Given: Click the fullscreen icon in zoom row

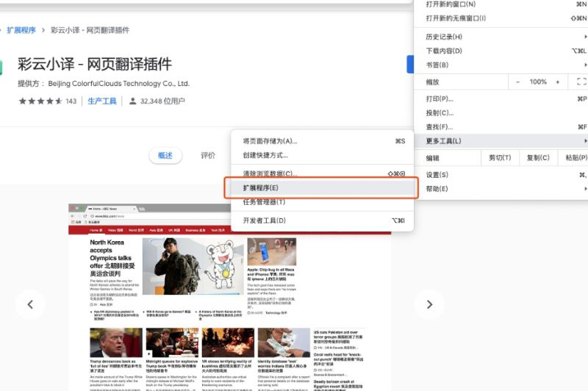Looking at the screenshot, I should click(x=581, y=82).
